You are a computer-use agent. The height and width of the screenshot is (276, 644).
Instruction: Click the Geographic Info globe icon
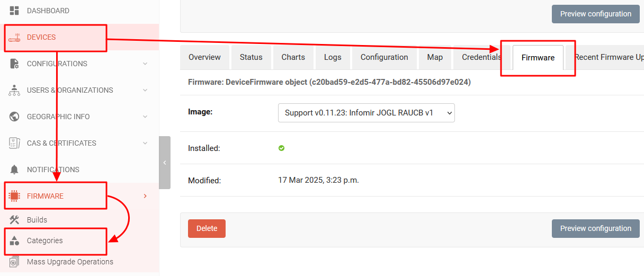click(x=14, y=117)
